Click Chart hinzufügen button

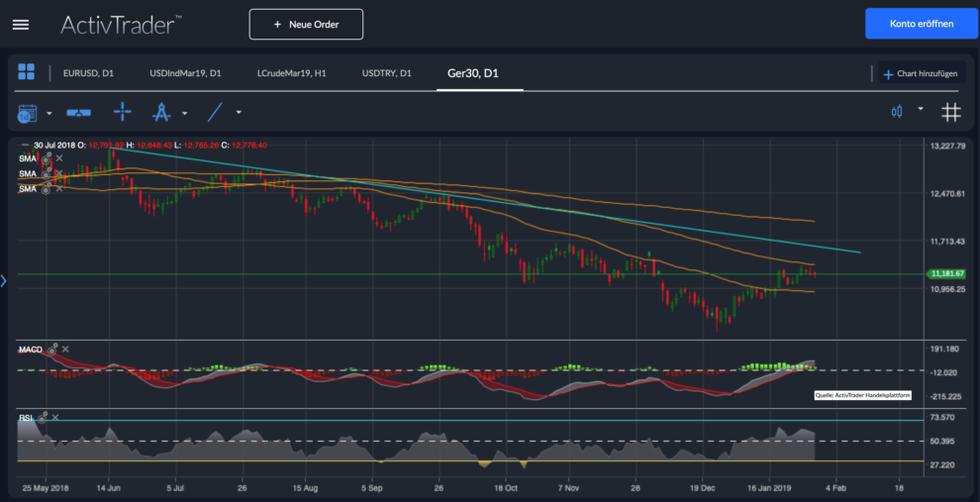click(922, 74)
